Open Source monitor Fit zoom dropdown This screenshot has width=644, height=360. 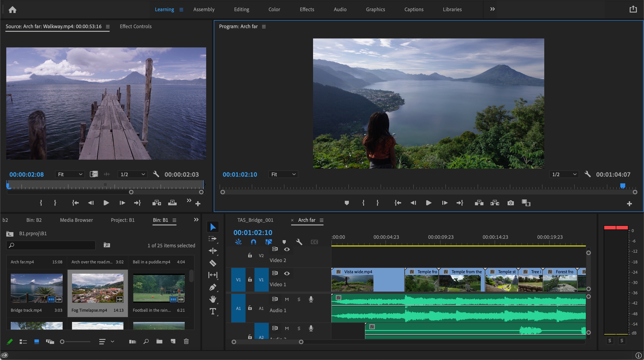pos(70,174)
